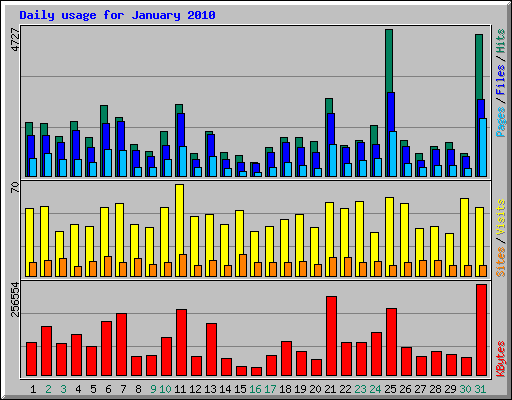Click day label "12" on the x-axis
Screen dimensions: 512x400
pyautogui.click(x=195, y=389)
